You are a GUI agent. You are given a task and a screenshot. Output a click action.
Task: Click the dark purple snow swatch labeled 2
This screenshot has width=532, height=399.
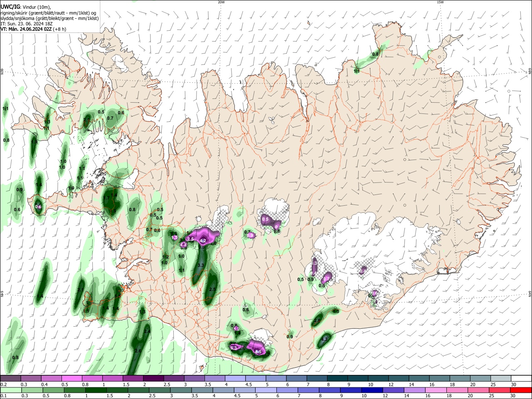[x=153, y=379]
